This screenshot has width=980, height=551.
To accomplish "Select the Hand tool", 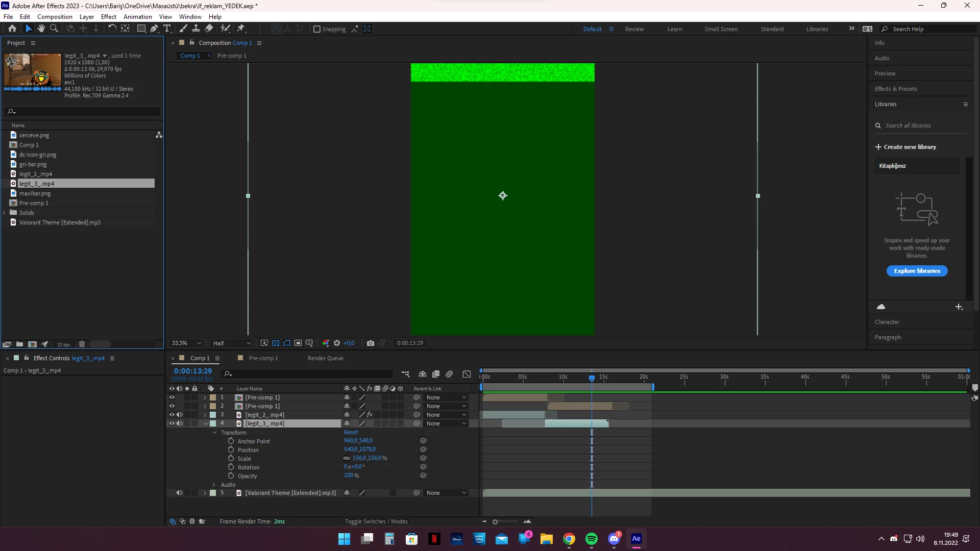I will [41, 29].
